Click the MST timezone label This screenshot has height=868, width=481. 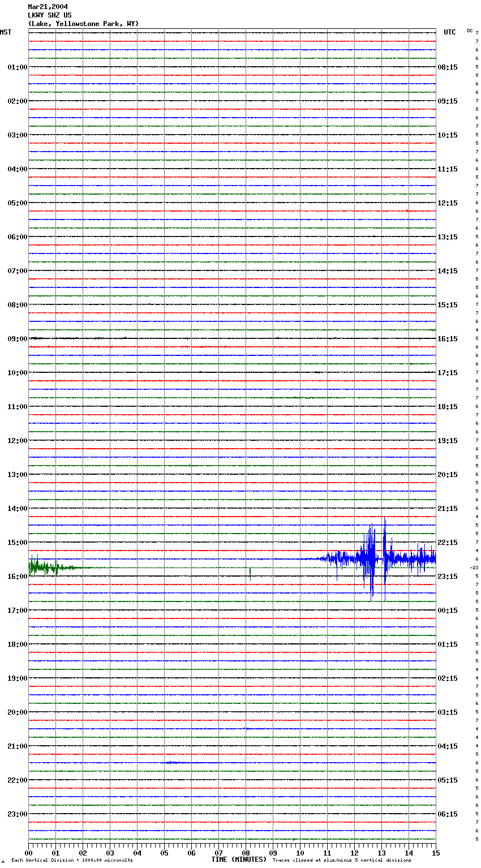(x=6, y=32)
